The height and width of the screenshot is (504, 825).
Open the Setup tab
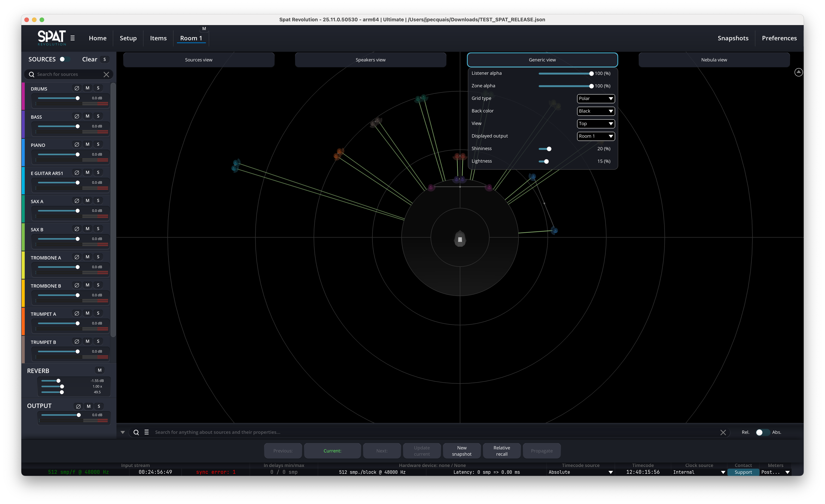tap(128, 38)
